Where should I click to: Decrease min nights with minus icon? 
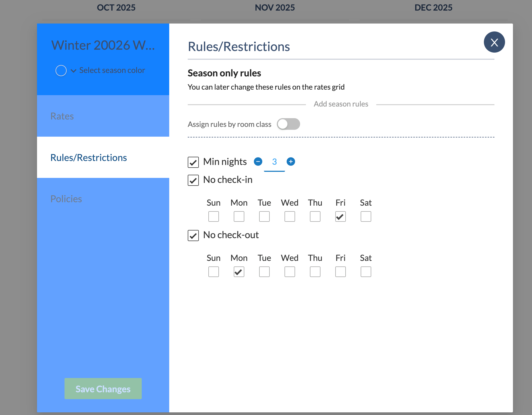coord(258,162)
